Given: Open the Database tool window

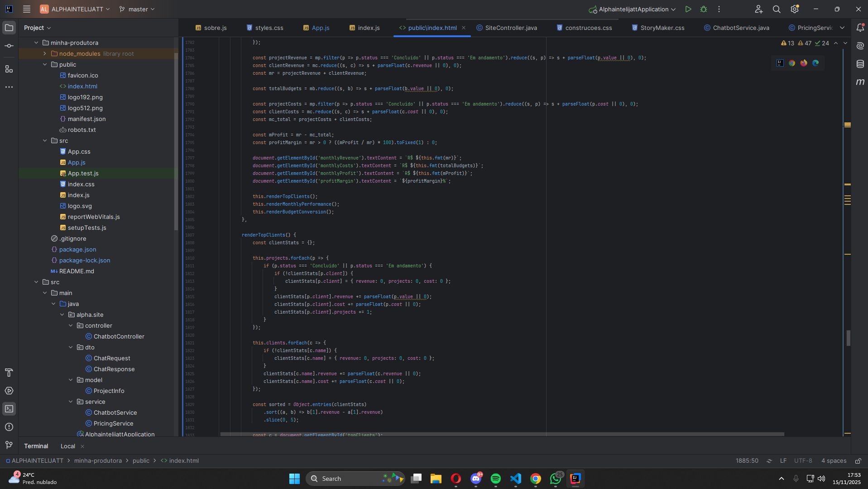Looking at the screenshot, I should tap(860, 64).
